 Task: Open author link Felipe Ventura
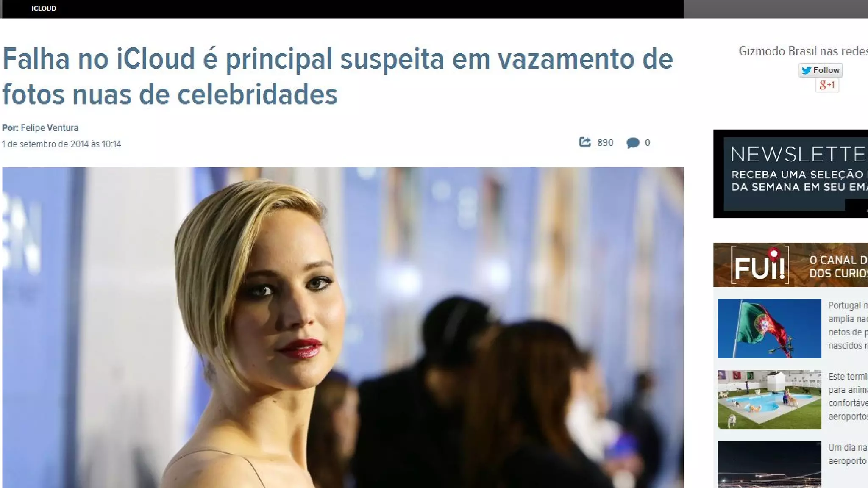click(x=50, y=128)
